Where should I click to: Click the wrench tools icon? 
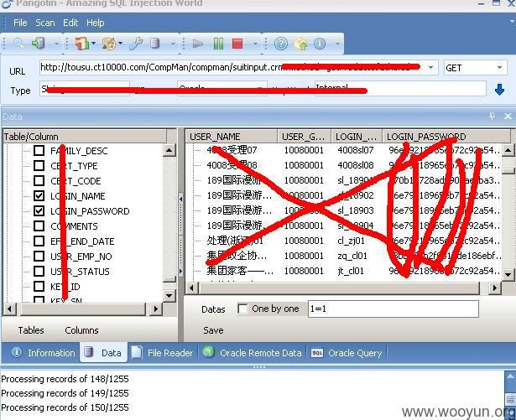pyautogui.click(x=136, y=43)
